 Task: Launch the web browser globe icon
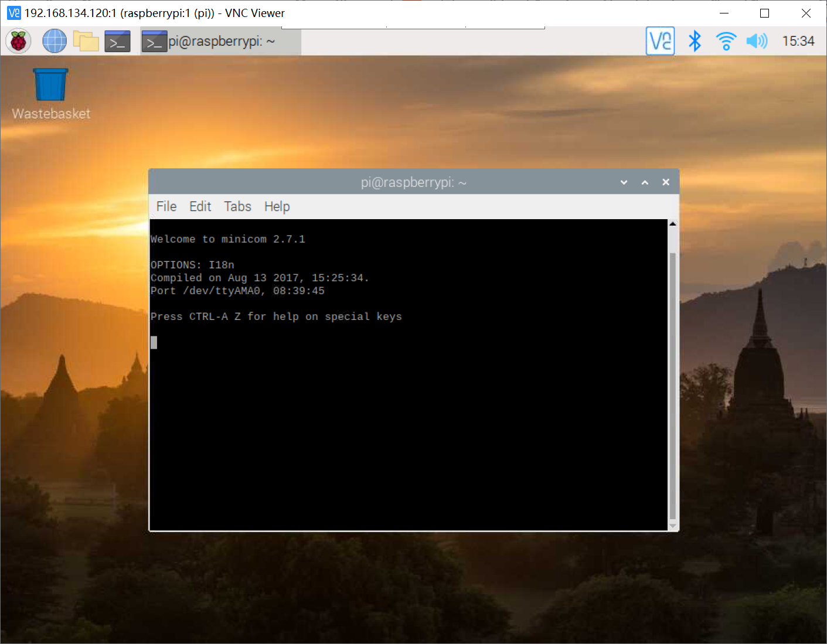[x=54, y=42]
